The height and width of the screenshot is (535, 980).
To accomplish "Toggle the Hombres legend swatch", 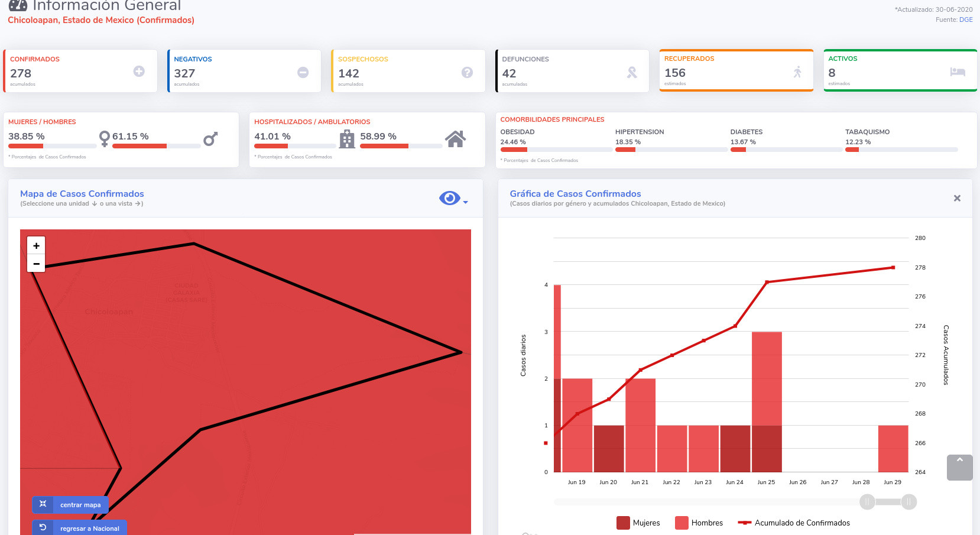I will pyautogui.click(x=682, y=523).
